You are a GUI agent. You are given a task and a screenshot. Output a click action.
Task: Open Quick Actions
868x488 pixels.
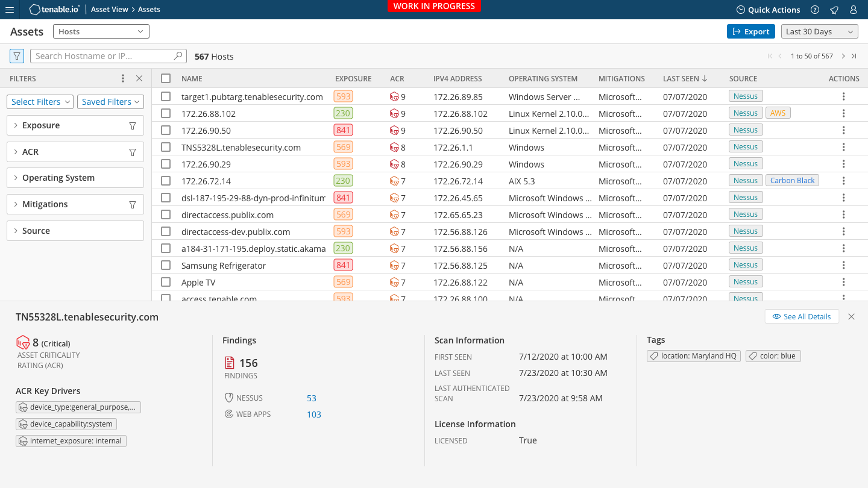[x=769, y=10]
